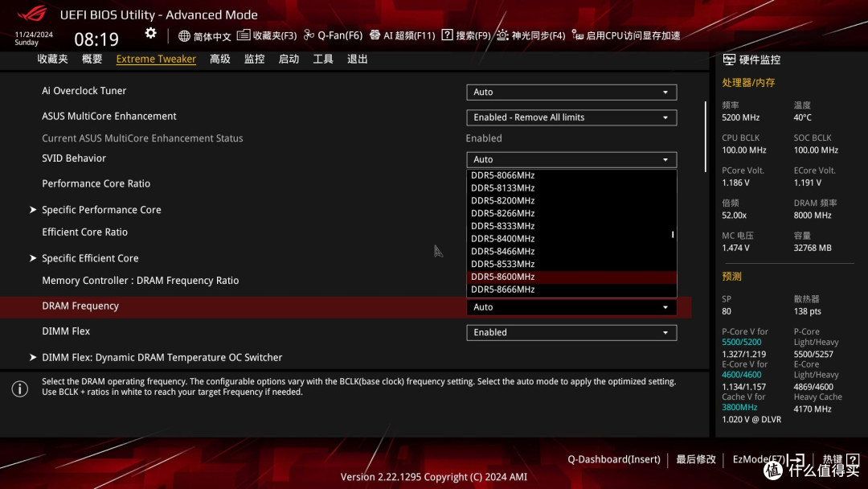Click the ROG logo icon
This screenshot has height=489, width=868.
tap(31, 14)
